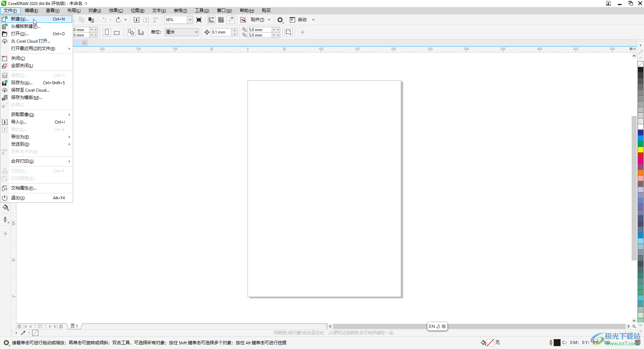Expand 导出为(R) submenu
644x349 pixels.
pyautogui.click(x=37, y=137)
